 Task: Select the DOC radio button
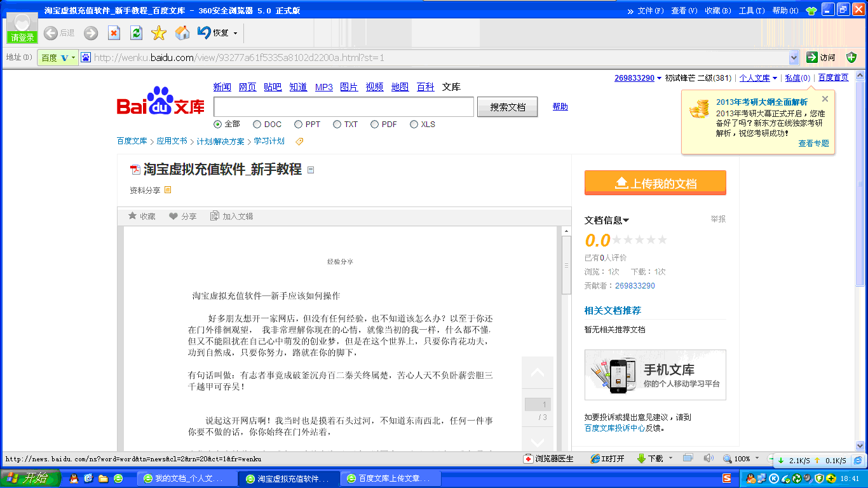pyautogui.click(x=257, y=125)
